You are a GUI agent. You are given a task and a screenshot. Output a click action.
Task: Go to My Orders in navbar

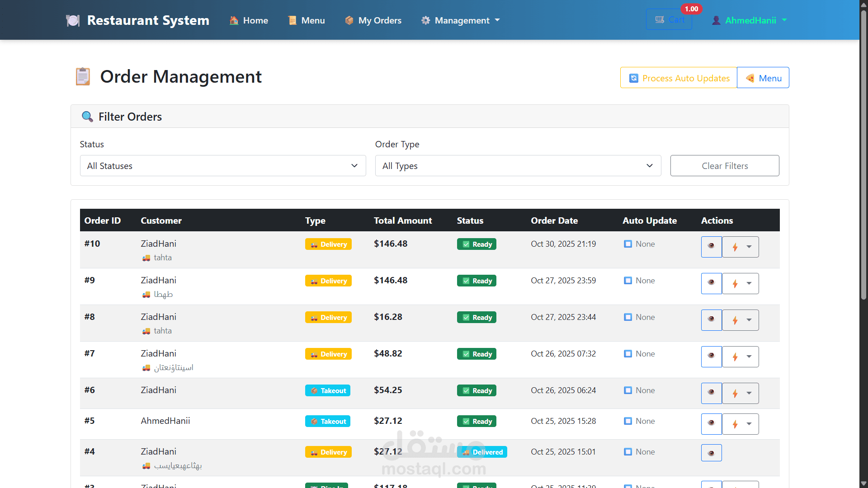coord(373,20)
